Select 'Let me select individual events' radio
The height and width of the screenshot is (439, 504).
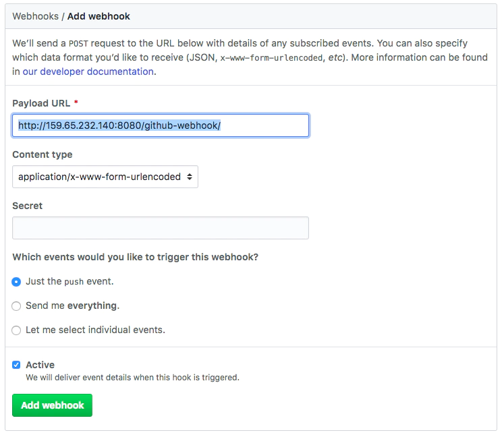16,330
